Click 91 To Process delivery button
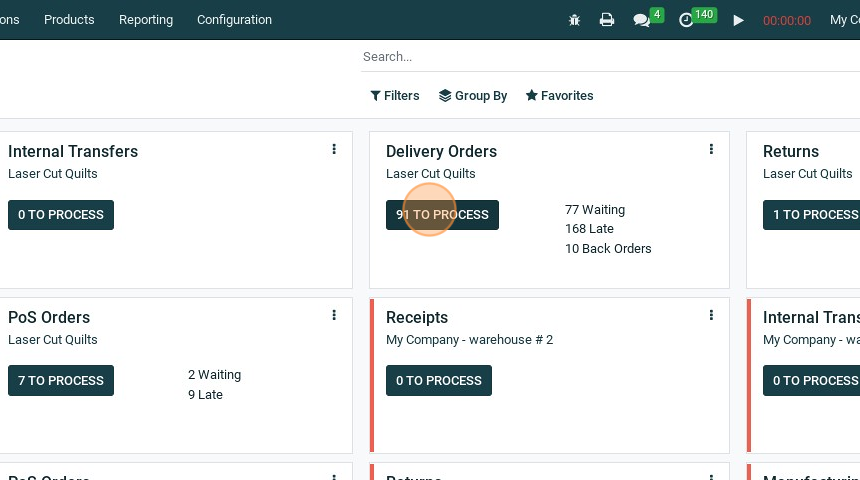Image resolution: width=860 pixels, height=480 pixels. [442, 215]
